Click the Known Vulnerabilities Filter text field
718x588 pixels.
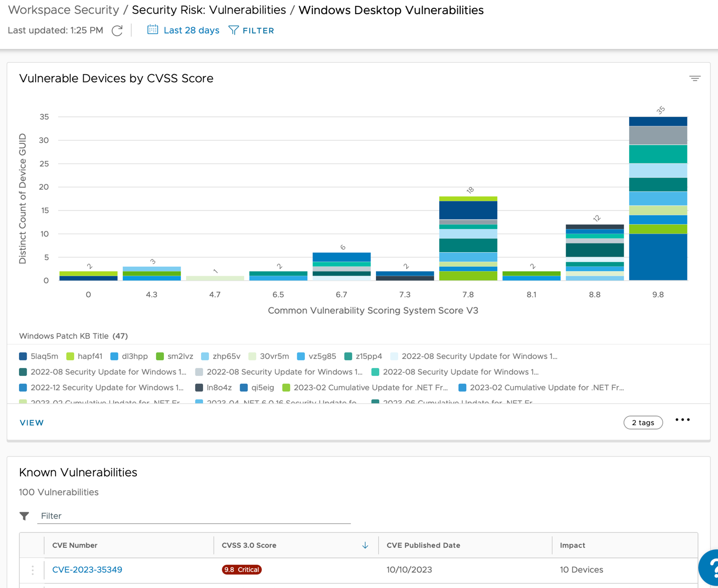pyautogui.click(x=194, y=516)
